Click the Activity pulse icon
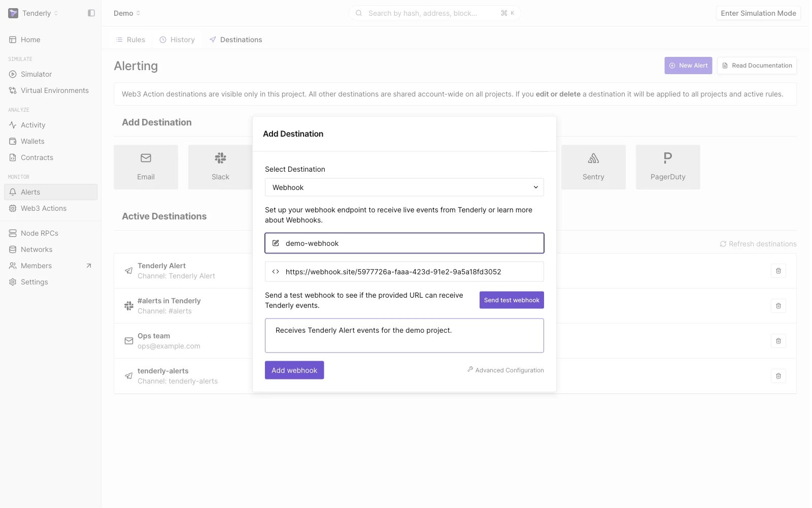Screen dimensions: 812x508 point(13,125)
